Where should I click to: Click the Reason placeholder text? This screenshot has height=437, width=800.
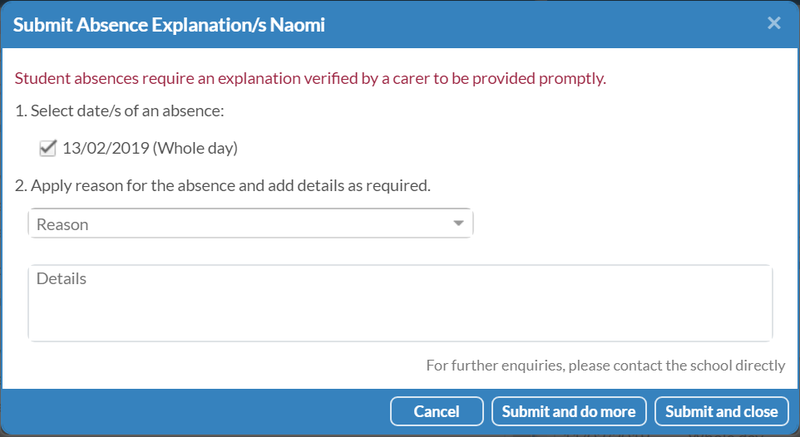tap(62, 224)
